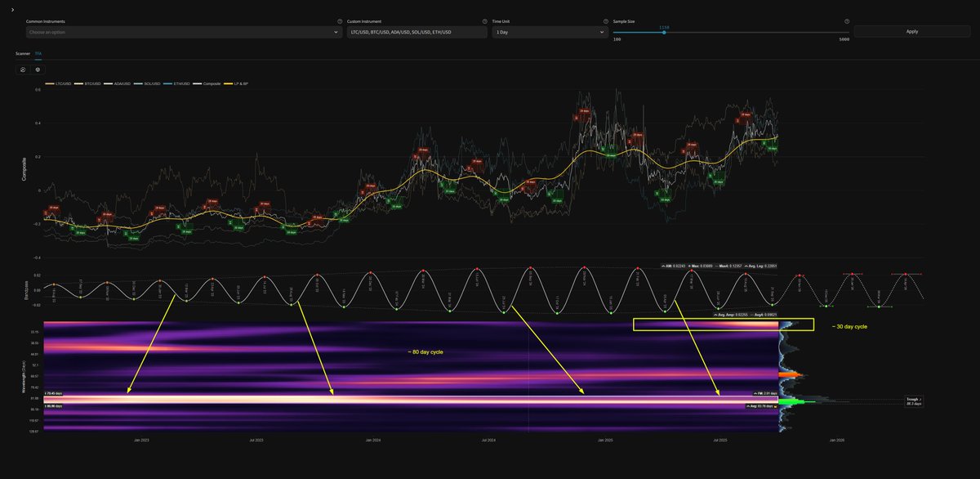Viewport: 980px width, 479px height.
Task: Toggle the LTC/USD legend series
Action: pos(58,83)
